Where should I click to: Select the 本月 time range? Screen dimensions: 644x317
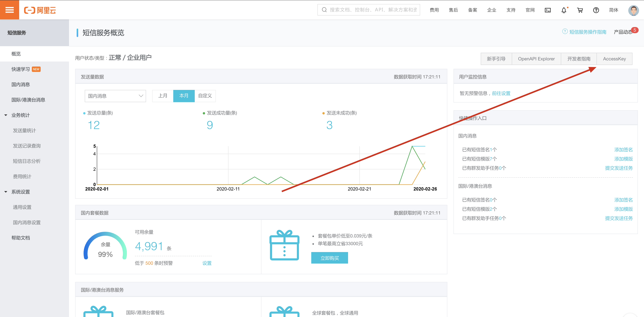(x=184, y=96)
